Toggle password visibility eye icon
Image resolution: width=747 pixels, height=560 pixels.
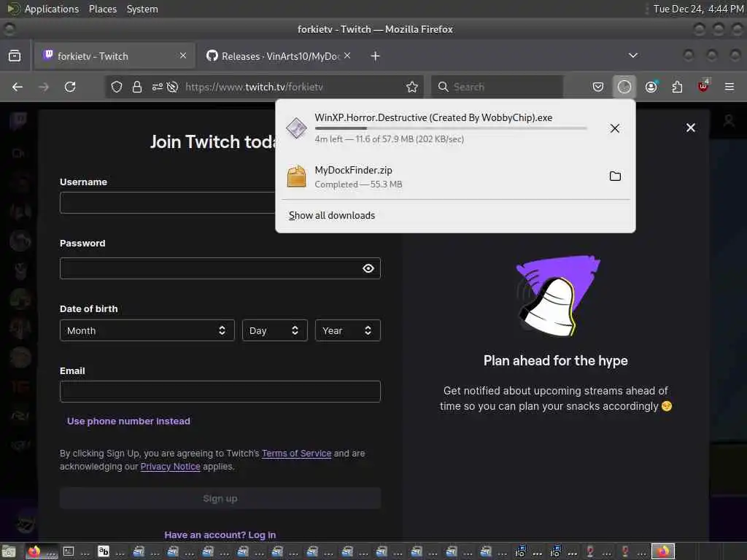[x=368, y=268]
